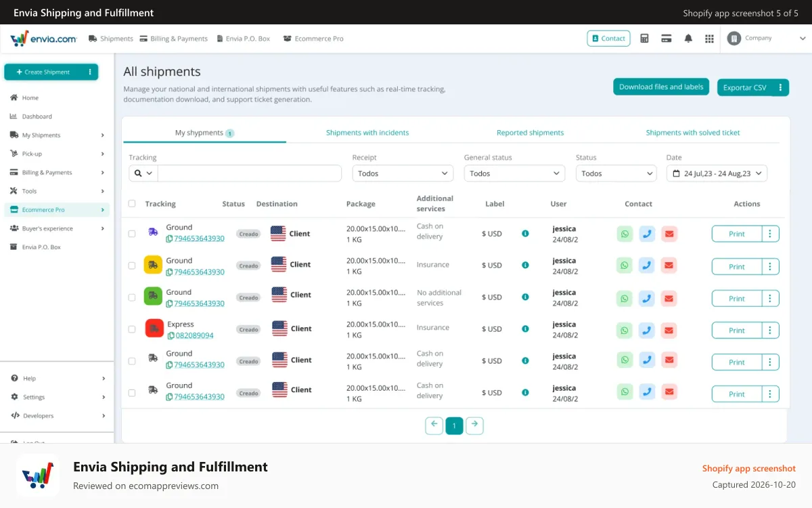Switch to My shypments tab
The width and height of the screenshot is (812, 508).
(x=204, y=133)
